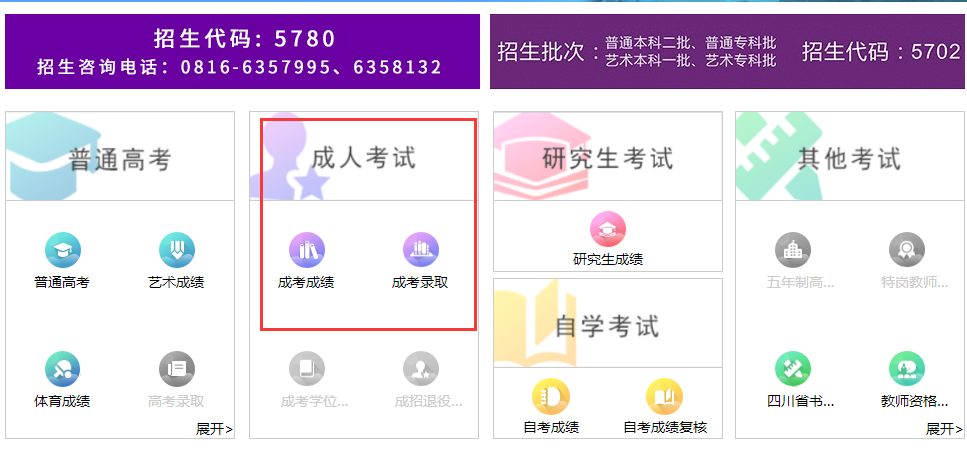This screenshot has width=967, height=450.
Task: Click the 成考录取 purple icon
Action: [x=421, y=250]
